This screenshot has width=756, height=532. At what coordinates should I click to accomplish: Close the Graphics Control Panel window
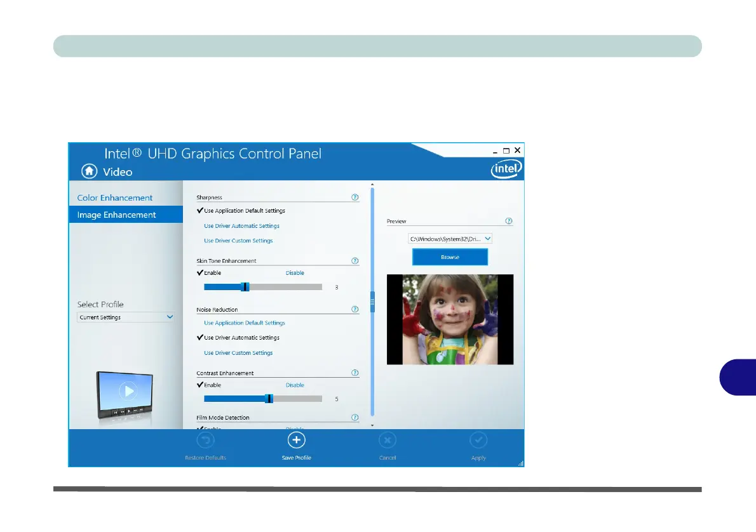pyautogui.click(x=517, y=150)
